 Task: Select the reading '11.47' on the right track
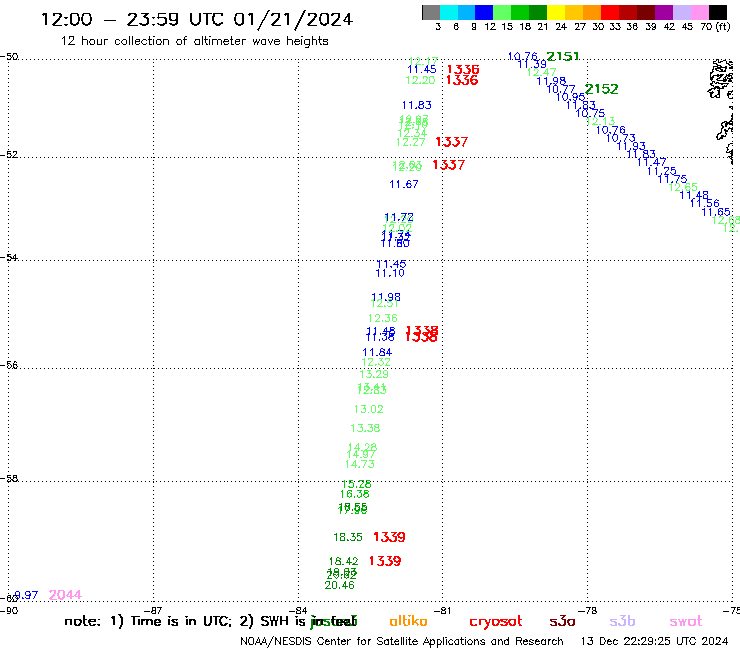coord(652,162)
